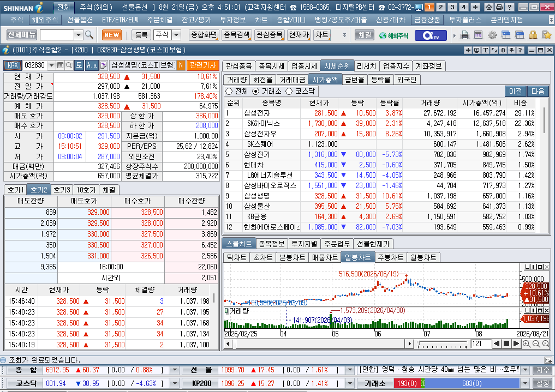The height and width of the screenshot is (392, 555).
Task: Open dropdown beside KP200 ticker
Action: tap(350, 383)
